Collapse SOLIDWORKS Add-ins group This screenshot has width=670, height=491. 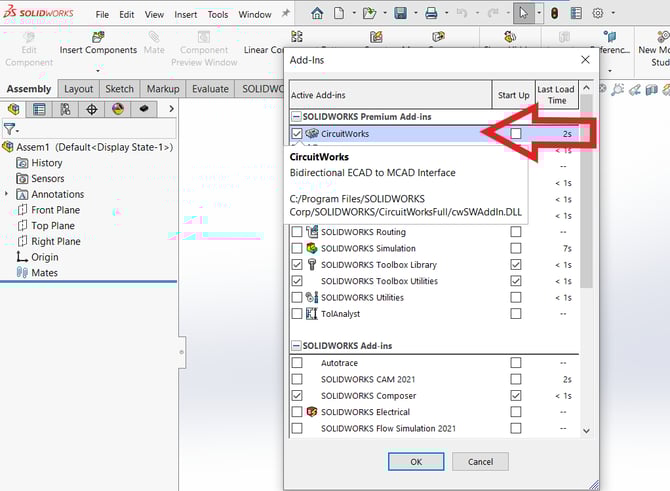point(296,346)
